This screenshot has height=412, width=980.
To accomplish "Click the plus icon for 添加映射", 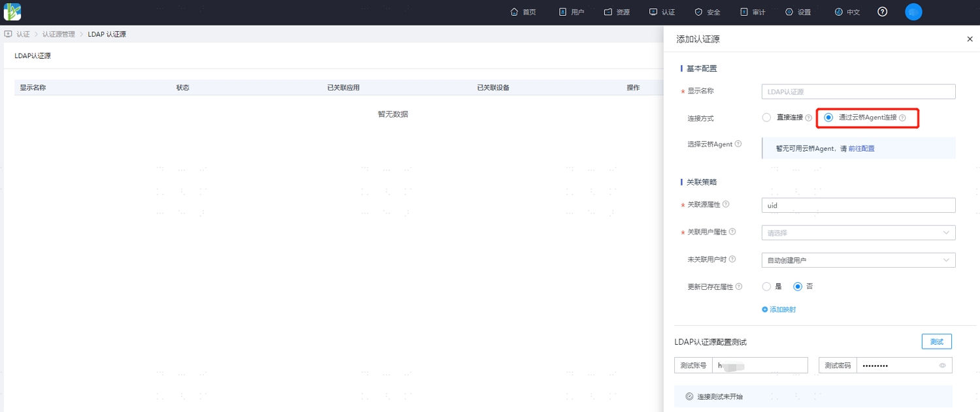I will pyautogui.click(x=765, y=309).
